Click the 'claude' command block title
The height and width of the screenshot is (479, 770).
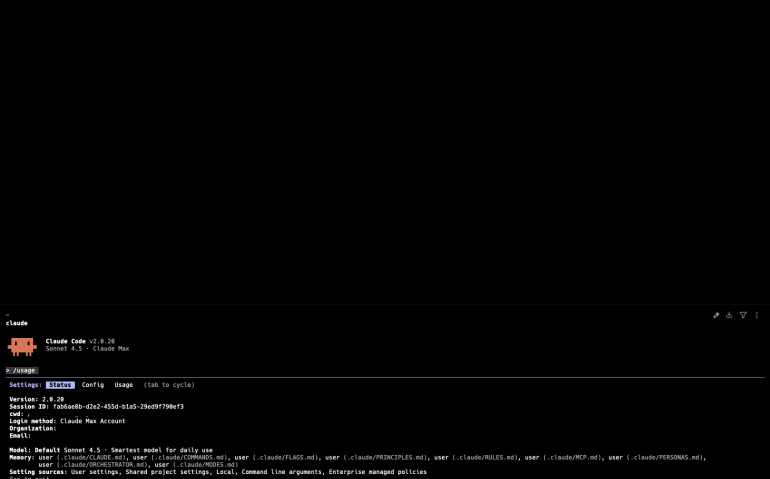point(17,323)
